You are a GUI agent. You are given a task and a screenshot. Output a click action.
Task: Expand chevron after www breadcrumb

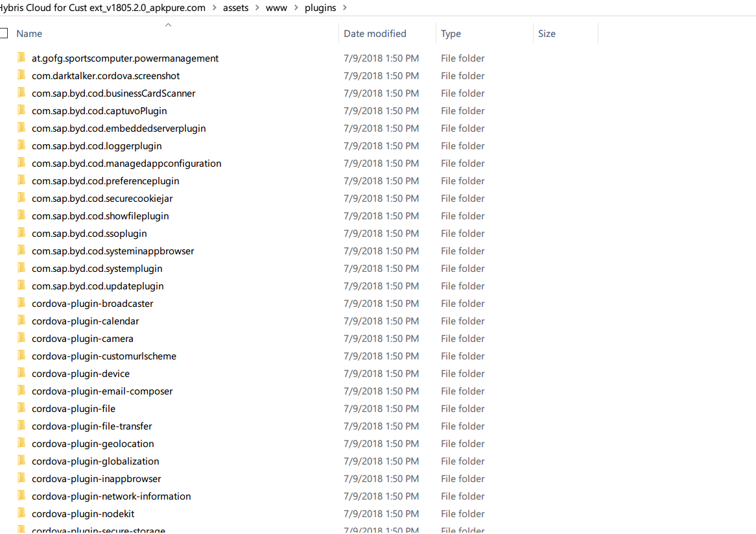coord(296,8)
